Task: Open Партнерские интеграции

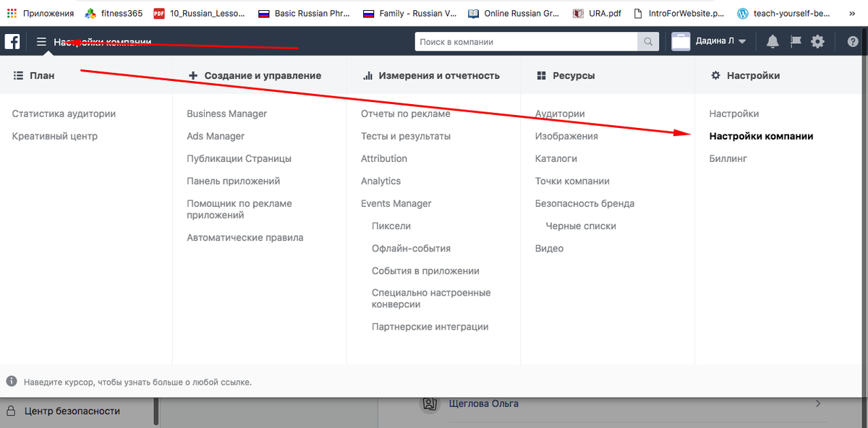Action: (x=430, y=327)
